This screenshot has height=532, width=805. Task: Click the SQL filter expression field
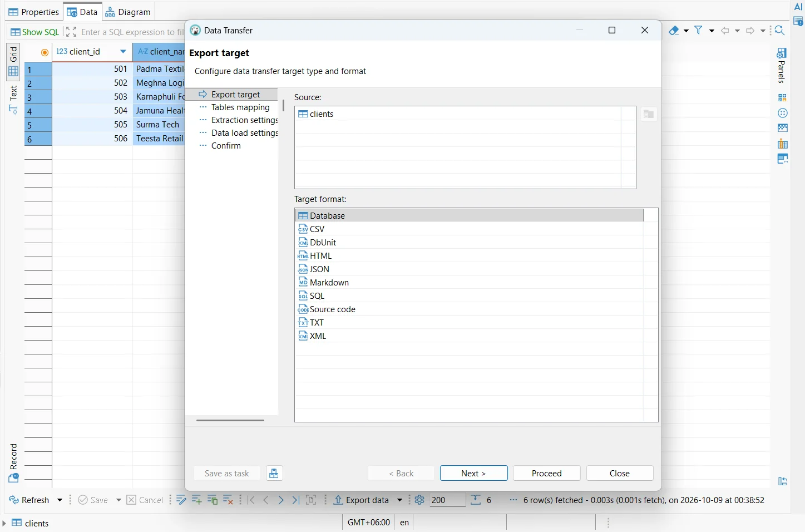click(132, 32)
